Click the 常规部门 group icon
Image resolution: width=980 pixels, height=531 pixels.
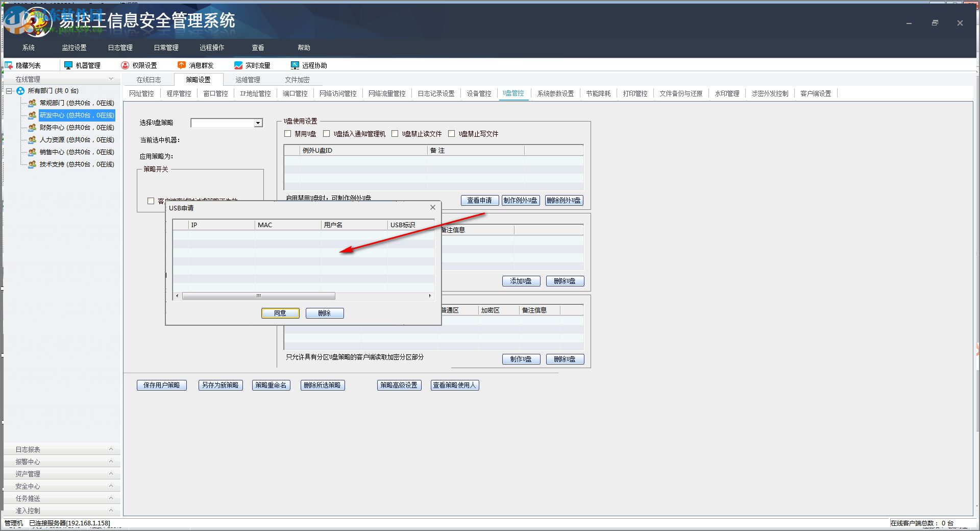pyautogui.click(x=32, y=103)
